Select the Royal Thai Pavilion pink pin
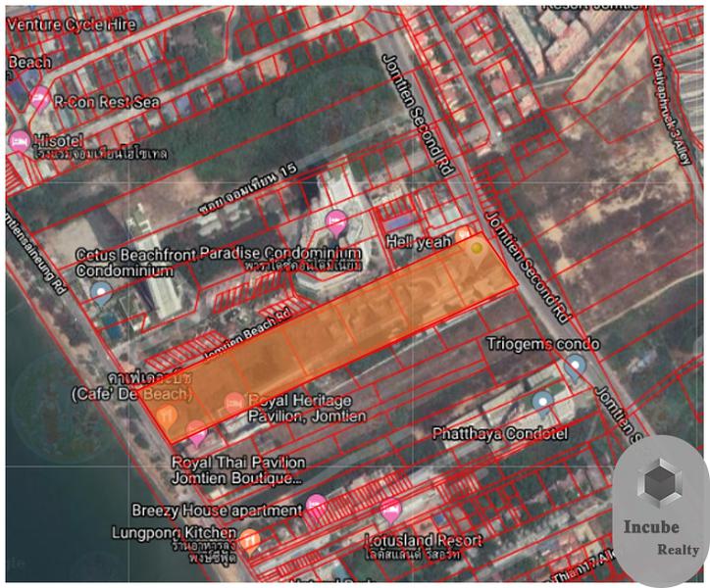This screenshot has width=710, height=588. (x=197, y=430)
